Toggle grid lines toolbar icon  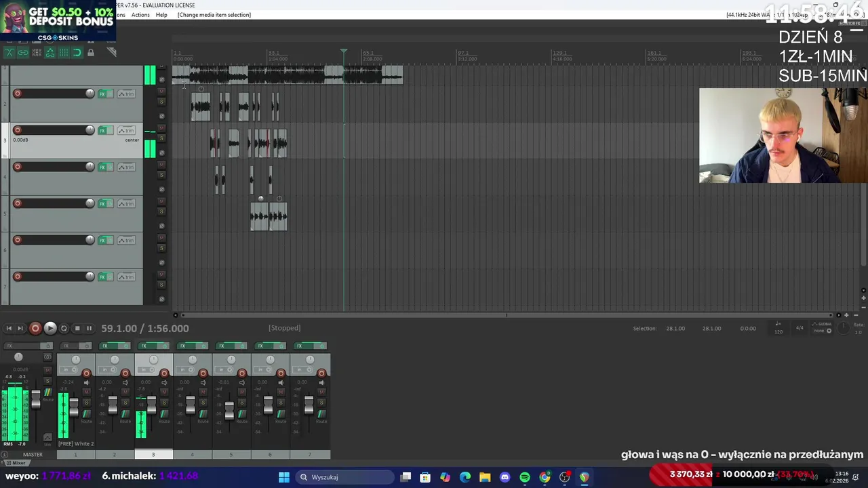64,52
